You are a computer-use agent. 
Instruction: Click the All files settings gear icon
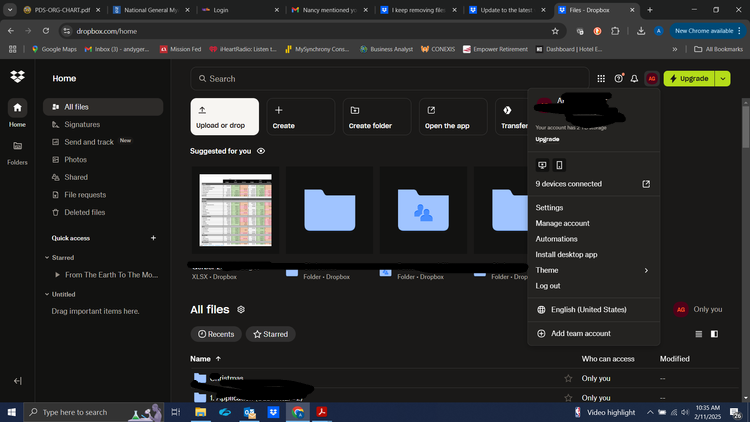[x=241, y=310]
